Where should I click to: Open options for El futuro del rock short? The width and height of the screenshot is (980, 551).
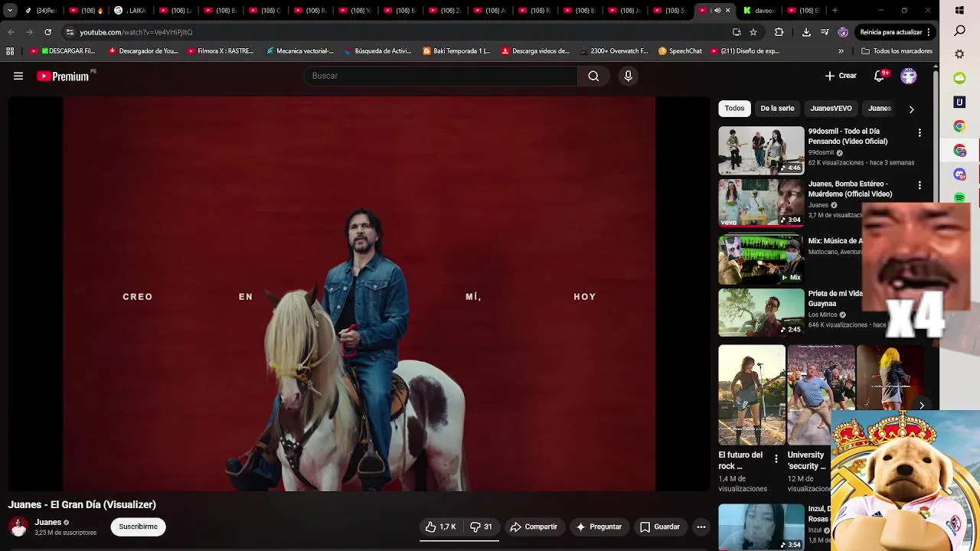776,459
